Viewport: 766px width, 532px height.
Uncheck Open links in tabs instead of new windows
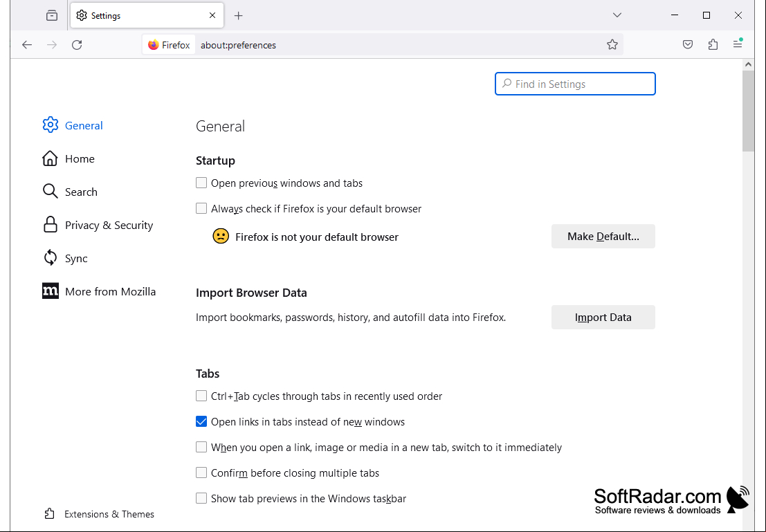pyautogui.click(x=201, y=421)
